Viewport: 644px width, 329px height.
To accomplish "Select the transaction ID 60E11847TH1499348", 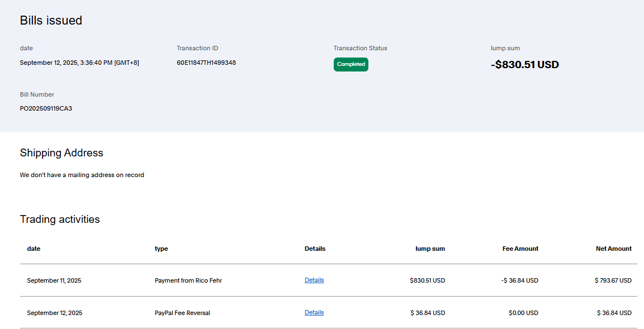I will (x=206, y=63).
